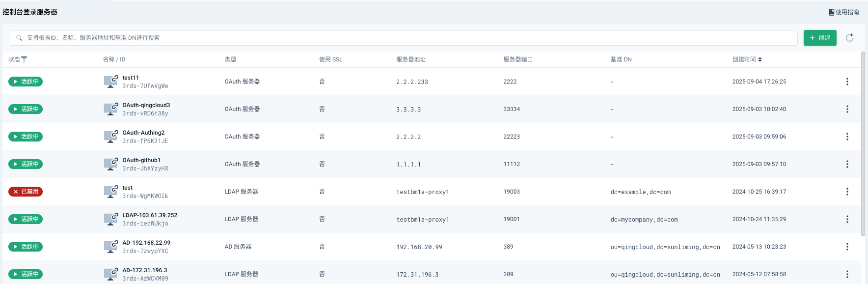The width and height of the screenshot is (868, 284).
Task: Click the 活跃中 badge of AD-192.168.22.99
Action: pyautogui.click(x=26, y=247)
